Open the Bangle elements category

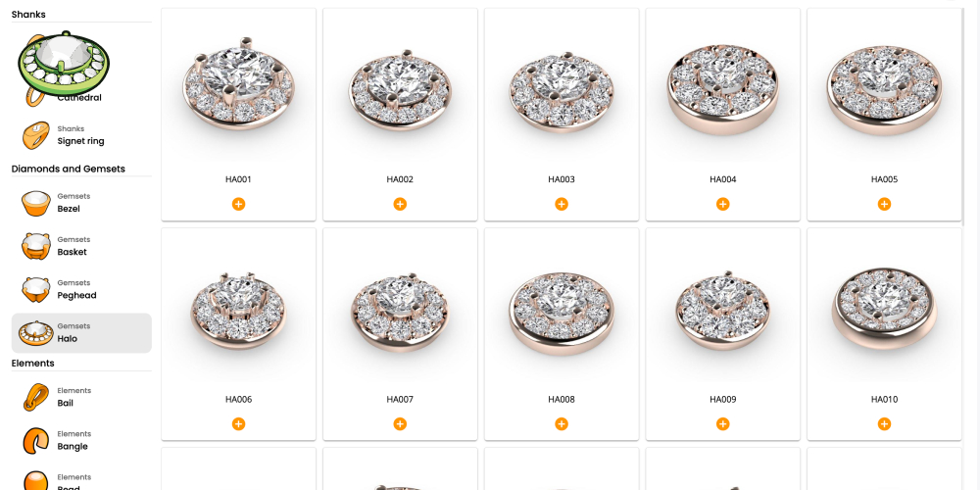tap(81, 441)
